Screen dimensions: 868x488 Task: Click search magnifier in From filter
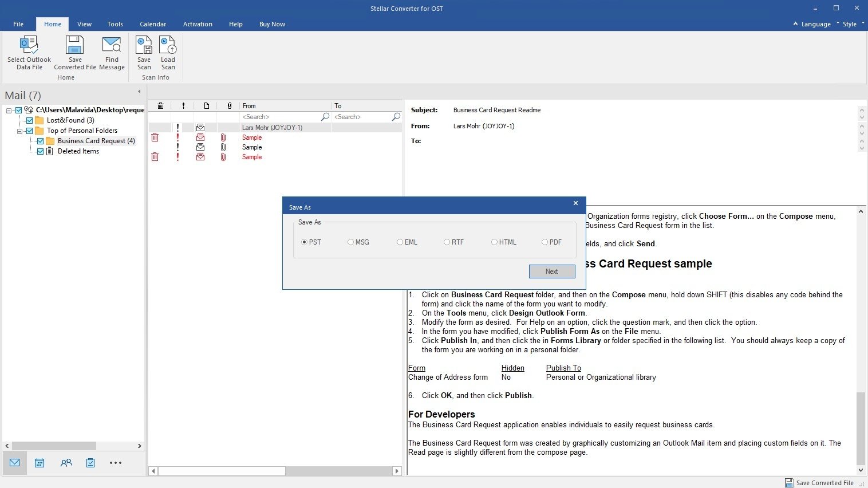tap(325, 117)
